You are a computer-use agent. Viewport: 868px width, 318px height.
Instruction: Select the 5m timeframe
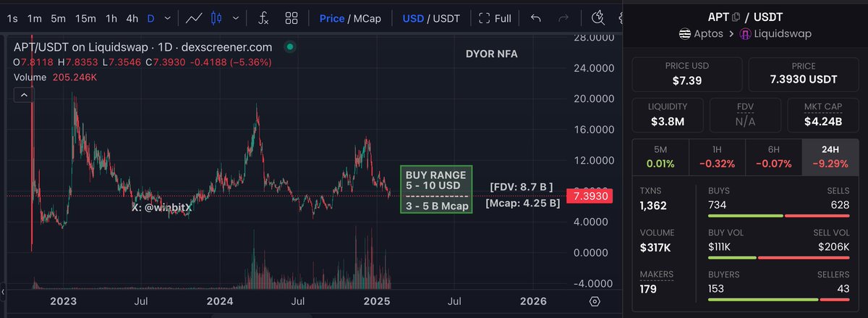click(x=59, y=18)
